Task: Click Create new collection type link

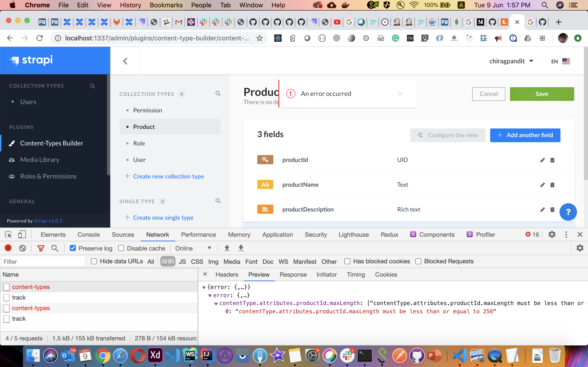Action: point(169,176)
